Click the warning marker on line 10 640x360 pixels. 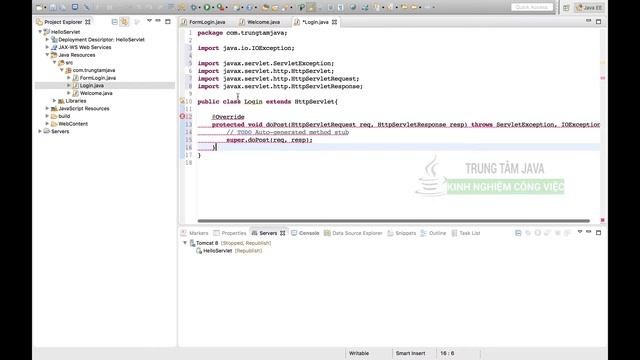point(182,101)
